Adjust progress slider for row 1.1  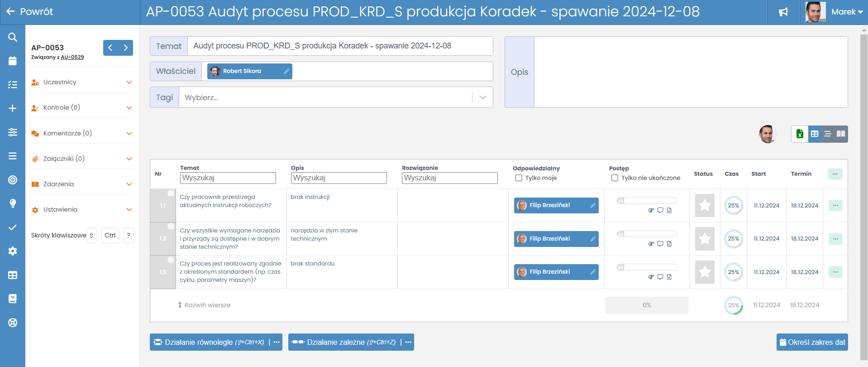pos(621,200)
